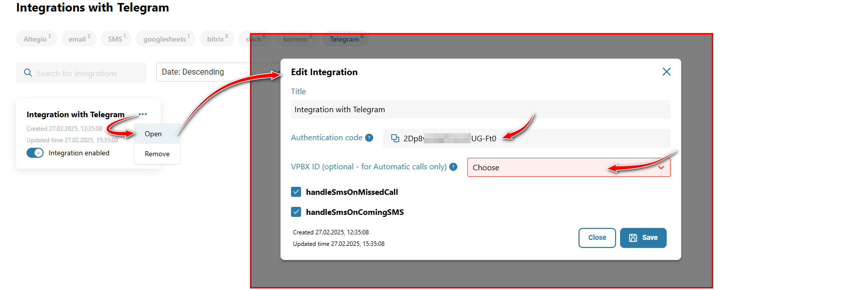Switch to the email tab
The height and width of the screenshot is (290, 868).
coord(79,39)
